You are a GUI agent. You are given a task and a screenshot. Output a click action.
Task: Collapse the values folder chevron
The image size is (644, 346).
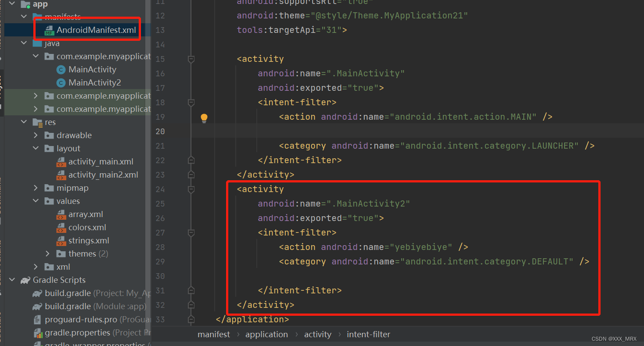pos(36,201)
